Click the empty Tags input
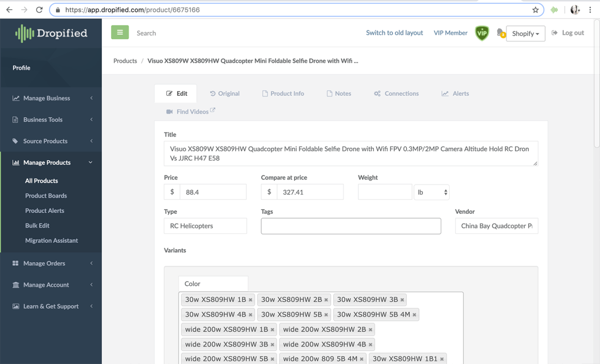 point(351,226)
